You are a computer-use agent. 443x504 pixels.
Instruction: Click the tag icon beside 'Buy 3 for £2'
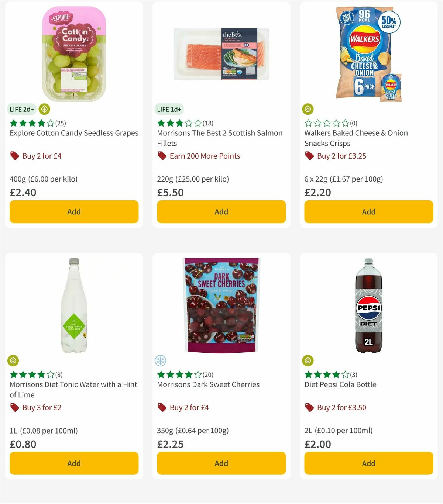click(x=15, y=407)
